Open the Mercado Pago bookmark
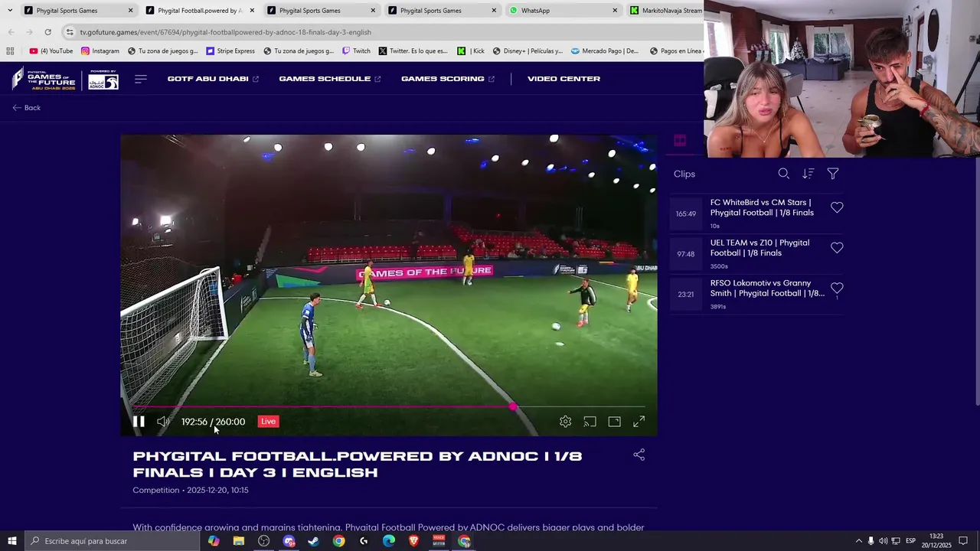 (604, 51)
